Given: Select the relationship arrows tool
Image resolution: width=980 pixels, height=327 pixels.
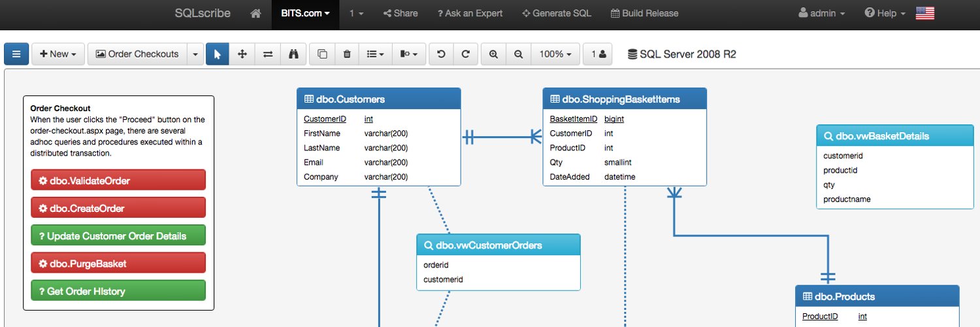Looking at the screenshot, I should (x=268, y=54).
